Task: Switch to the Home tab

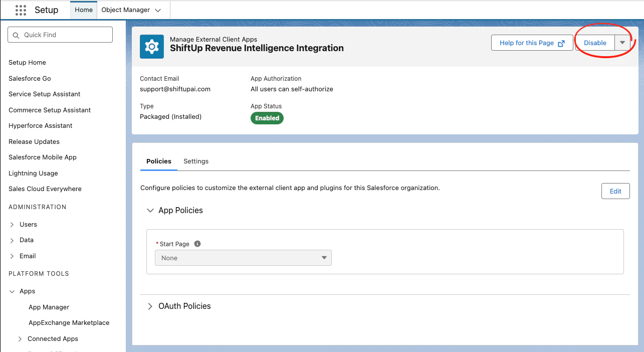Action: [84, 10]
